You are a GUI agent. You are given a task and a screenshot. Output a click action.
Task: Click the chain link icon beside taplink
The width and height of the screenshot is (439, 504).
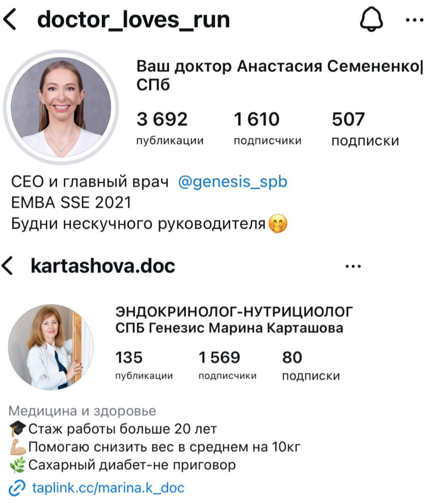(17, 488)
